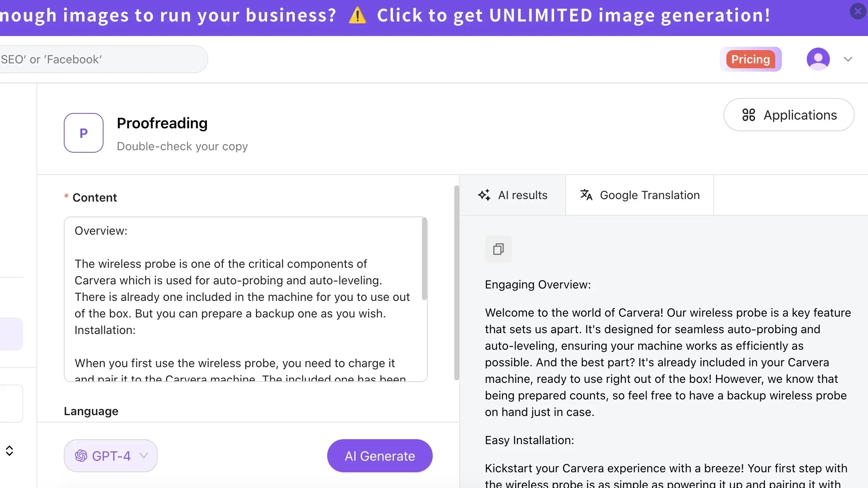Click the user profile avatar icon
The image size is (868, 488).
[x=818, y=59]
